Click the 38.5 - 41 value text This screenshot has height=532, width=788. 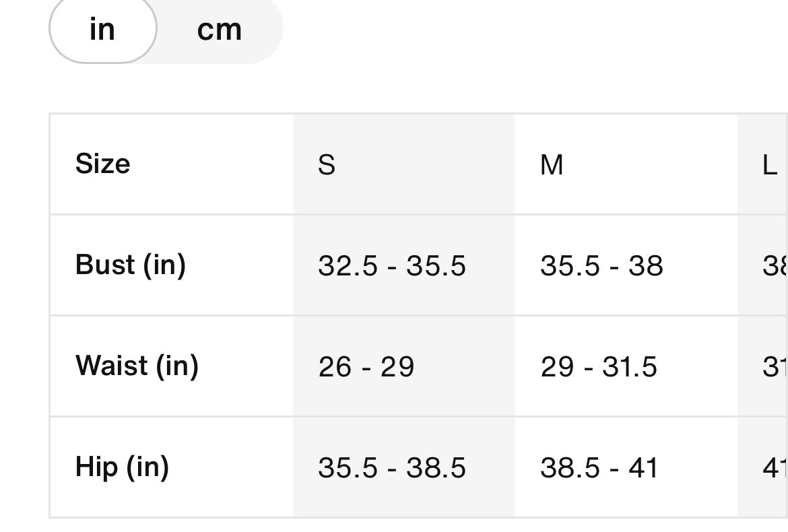click(x=599, y=468)
